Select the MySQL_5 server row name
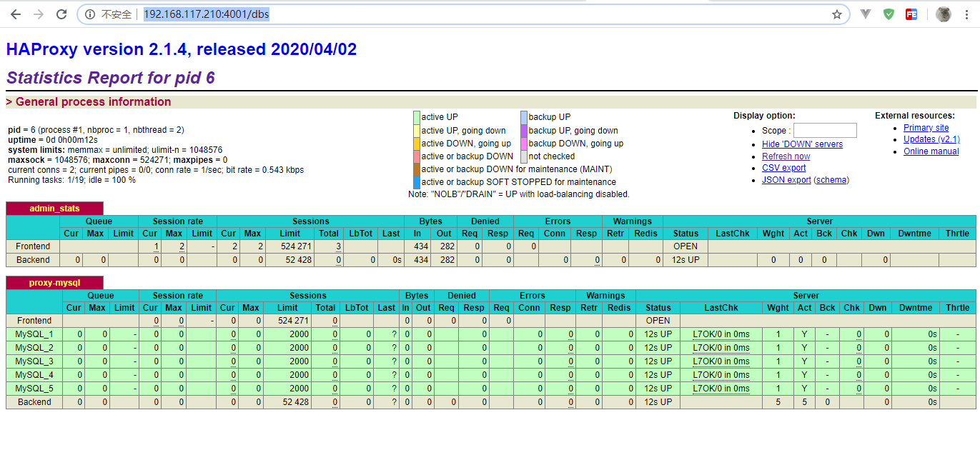 pos(34,389)
